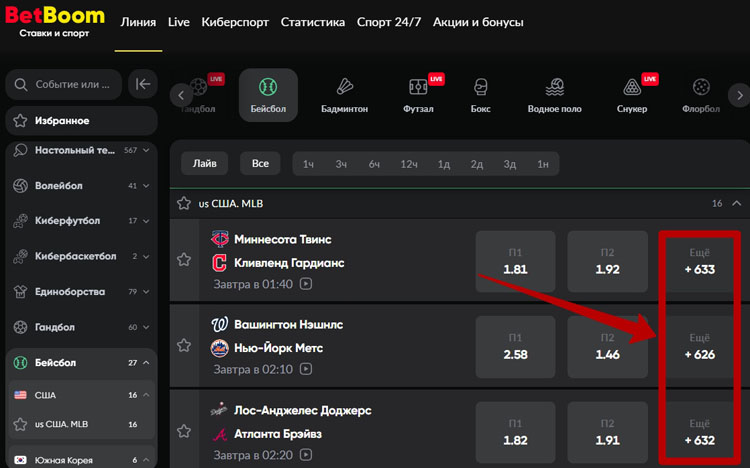
Task: Click the Кибербаскетбол icon in sidebar
Action: pos(20,256)
